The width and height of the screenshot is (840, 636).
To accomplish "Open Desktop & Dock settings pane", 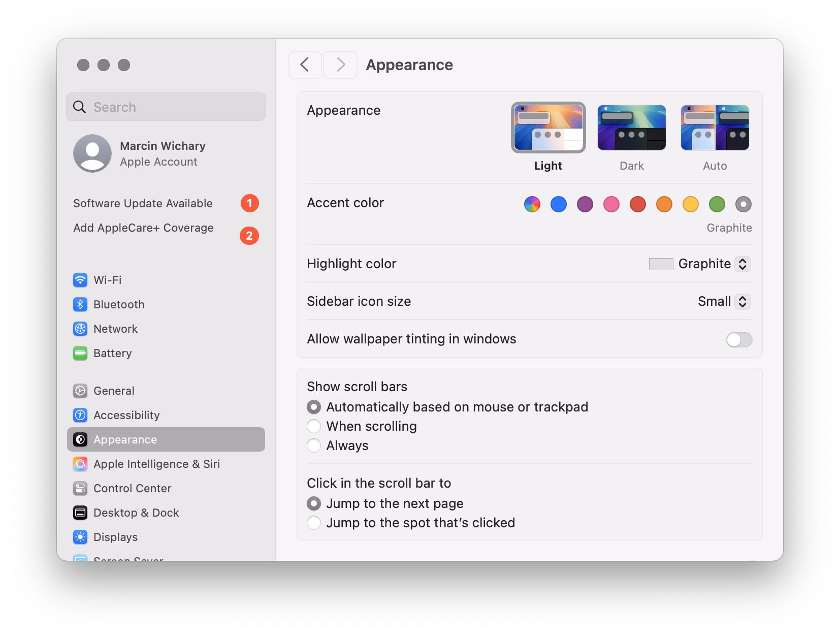I will pyautogui.click(x=136, y=513).
